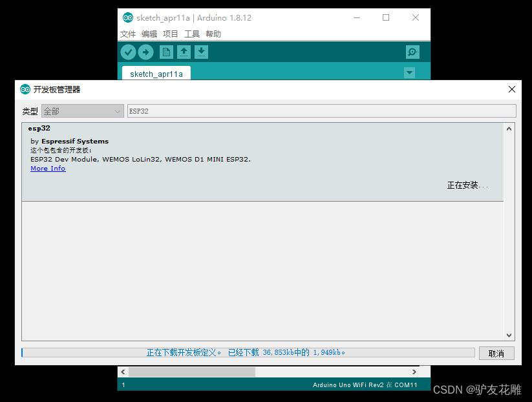The image size is (532, 402).
Task: Open the Serial Monitor magnifier icon
Action: [412, 52]
